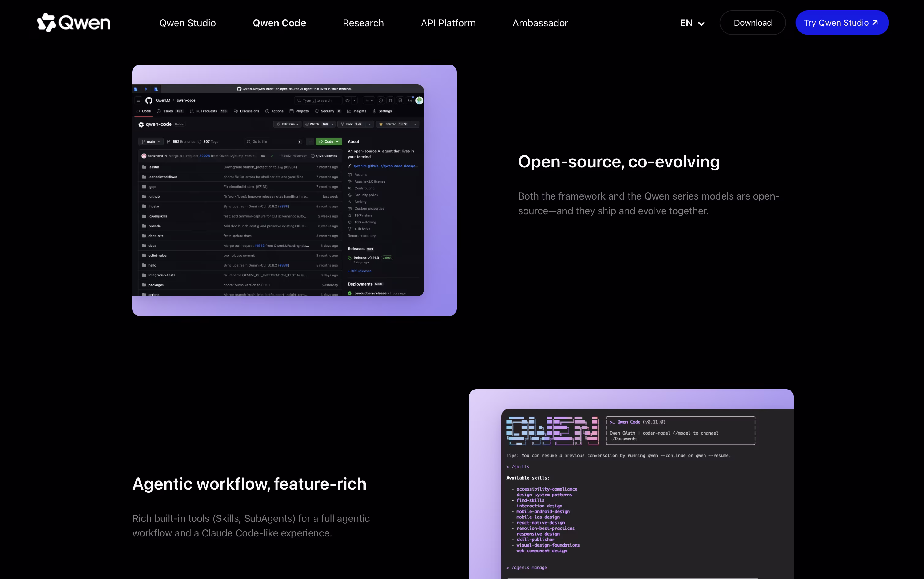Image resolution: width=924 pixels, height=579 pixels.
Task: Click the GitHub octocat logo in screenshot
Action: coord(149,100)
